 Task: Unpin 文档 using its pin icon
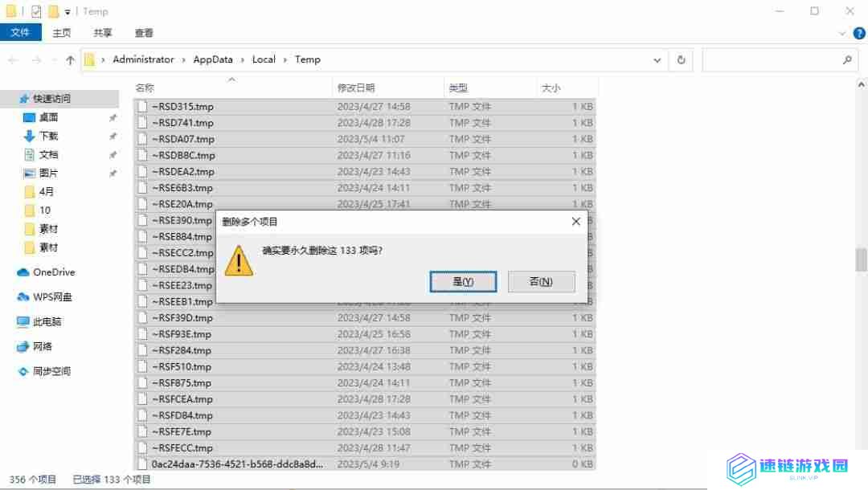point(113,155)
